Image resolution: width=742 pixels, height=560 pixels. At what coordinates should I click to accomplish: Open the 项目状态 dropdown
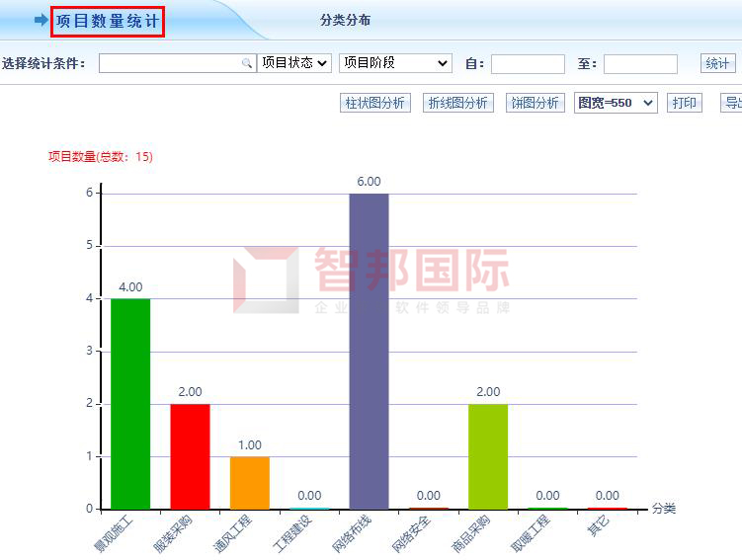pos(293,63)
